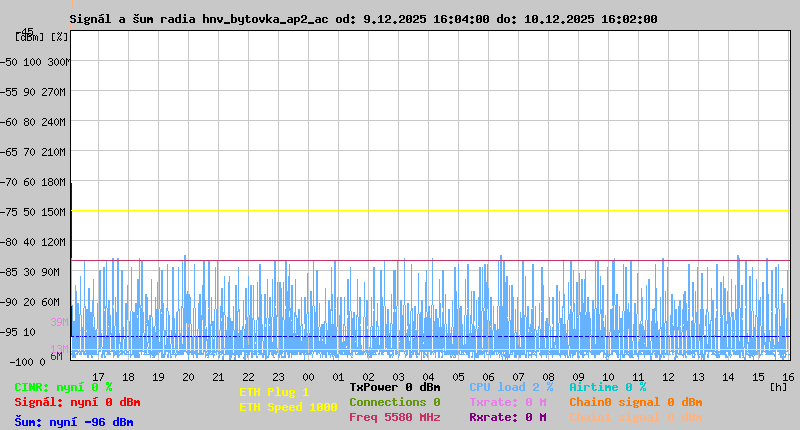Select the Airtime 0 % legend label

(x=607, y=387)
